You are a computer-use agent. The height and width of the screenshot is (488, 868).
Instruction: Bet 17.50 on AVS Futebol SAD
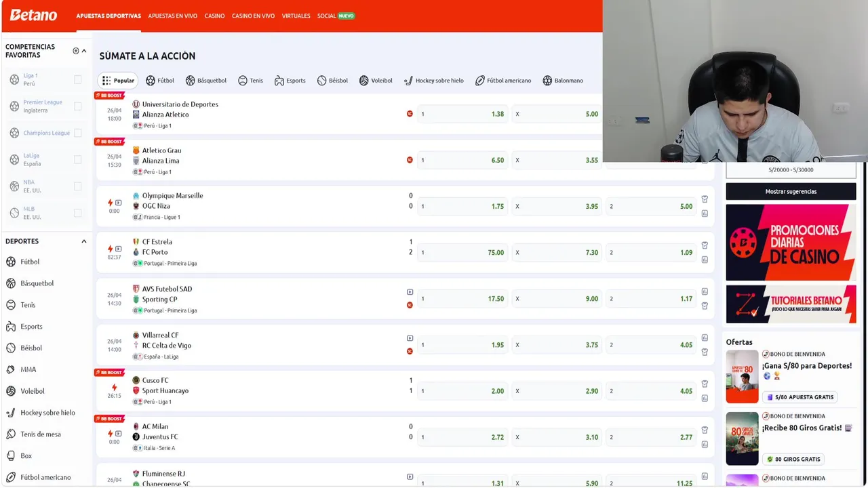coord(462,299)
